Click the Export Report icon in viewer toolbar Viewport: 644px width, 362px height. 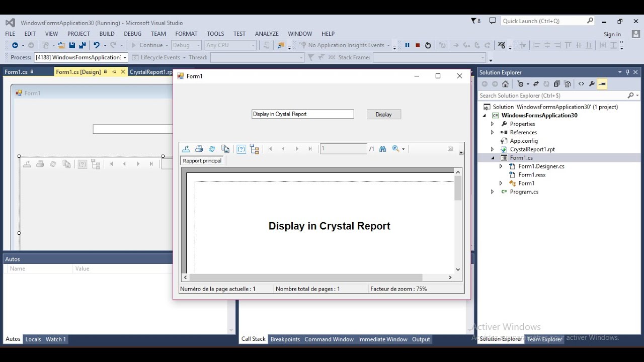click(x=186, y=149)
